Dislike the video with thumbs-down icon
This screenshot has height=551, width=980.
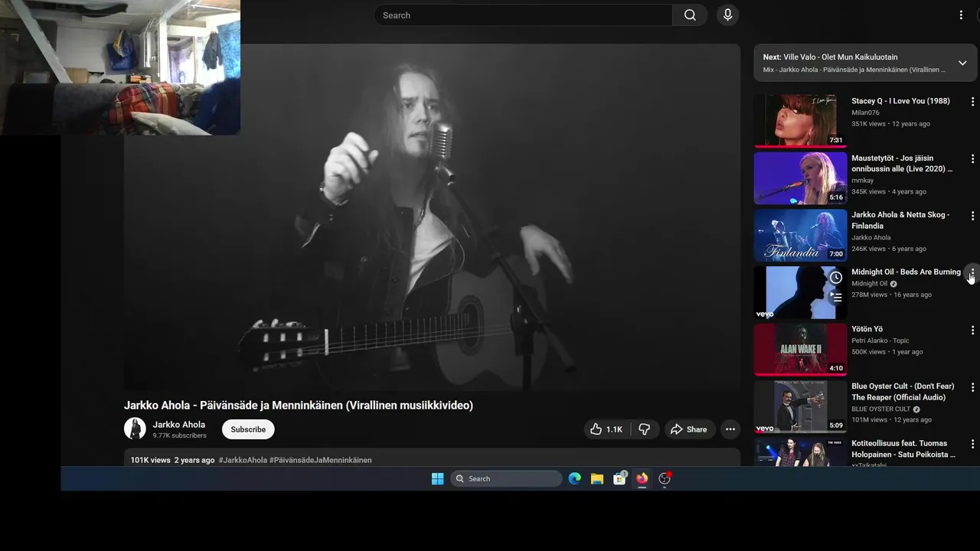[645, 429]
